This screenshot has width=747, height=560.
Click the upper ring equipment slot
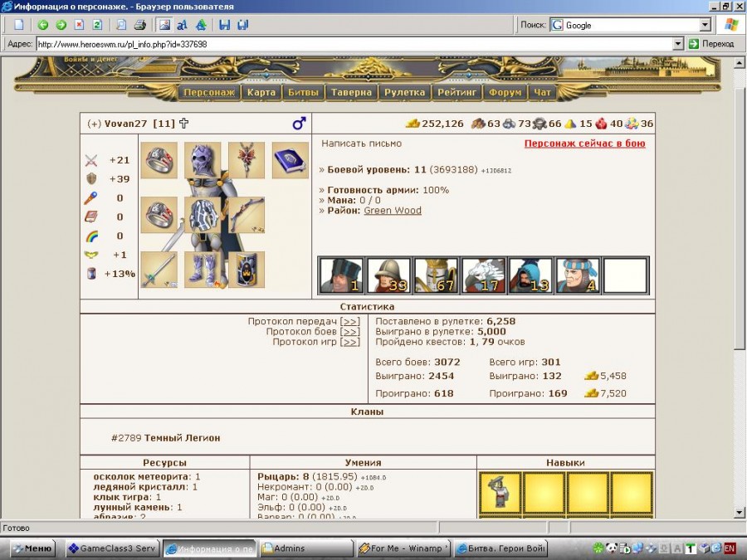pyautogui.click(x=159, y=160)
